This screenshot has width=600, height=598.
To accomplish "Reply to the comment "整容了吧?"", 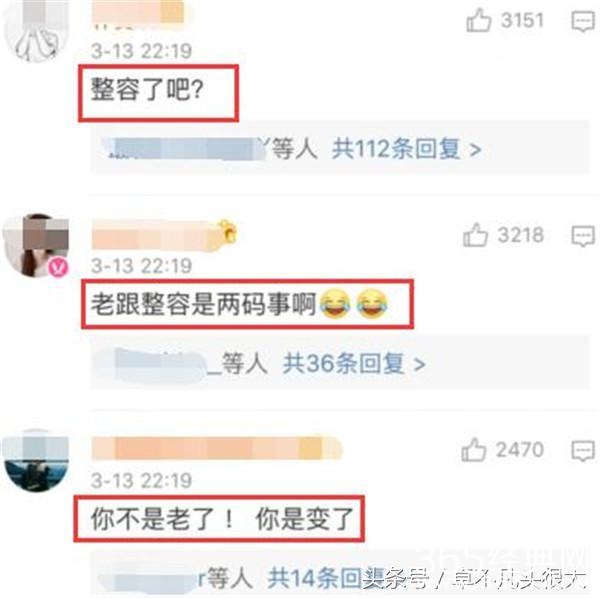I will pos(583,21).
